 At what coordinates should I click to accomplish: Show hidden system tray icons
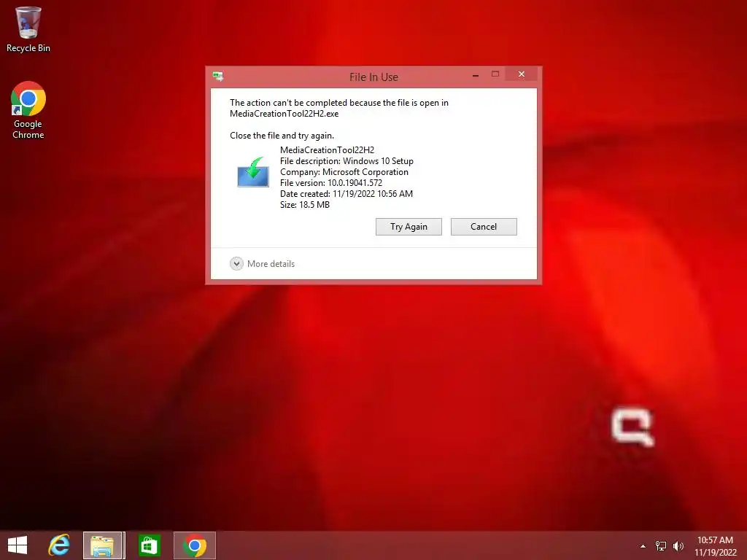point(643,546)
